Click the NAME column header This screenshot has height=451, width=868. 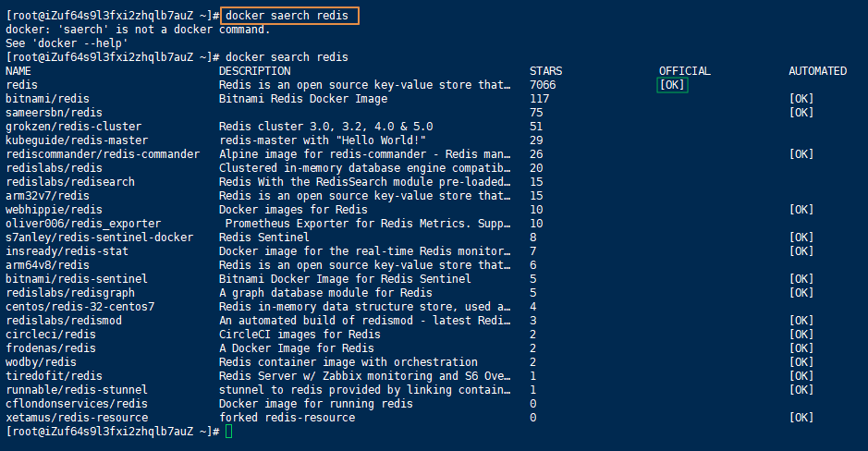18,71
